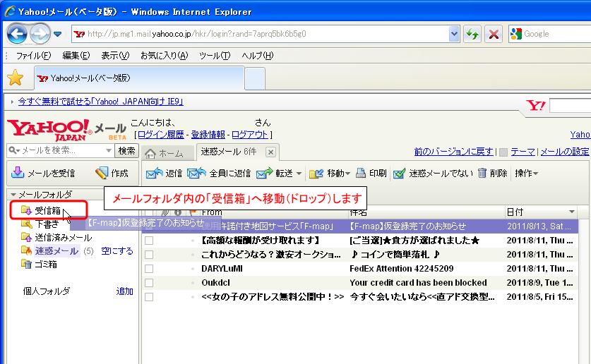591x364 pixels.
Task: Click the Google search box
Action: pos(550,34)
